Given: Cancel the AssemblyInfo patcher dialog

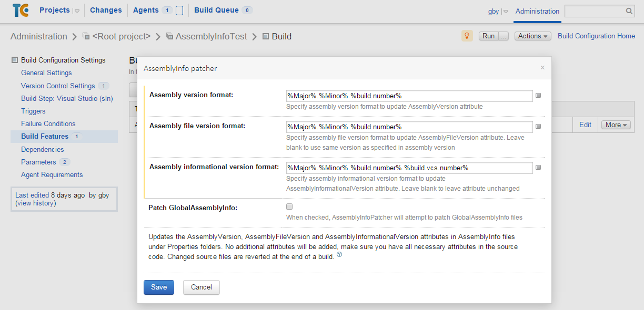Looking at the screenshot, I should pyautogui.click(x=202, y=287).
